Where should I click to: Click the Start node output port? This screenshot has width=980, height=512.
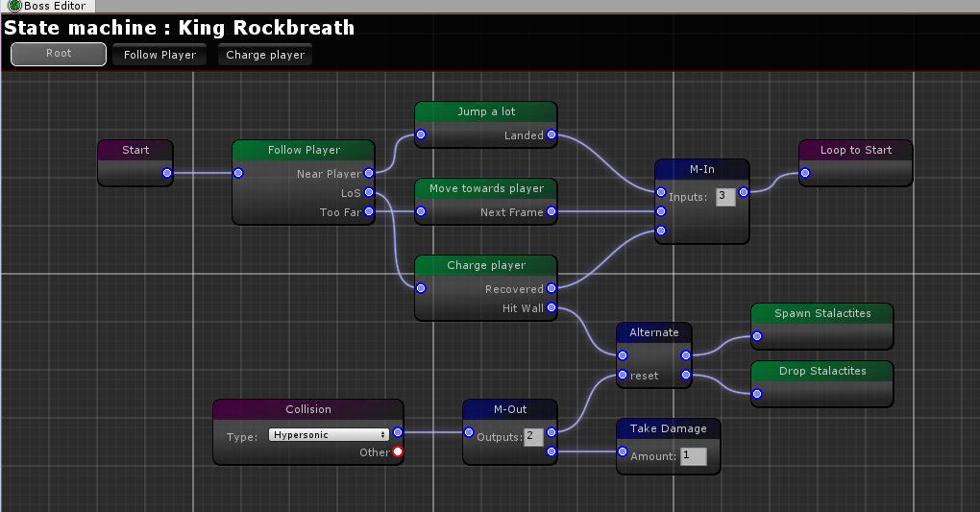(x=167, y=174)
